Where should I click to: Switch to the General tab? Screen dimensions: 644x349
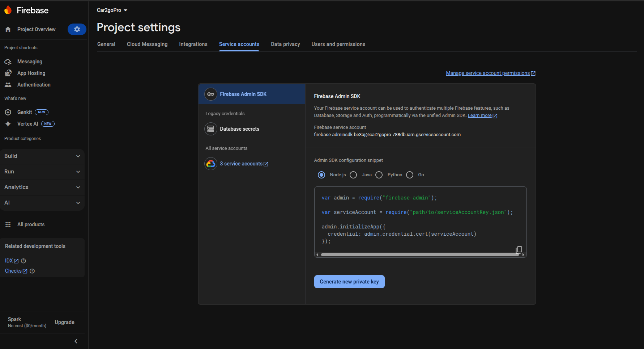106,44
